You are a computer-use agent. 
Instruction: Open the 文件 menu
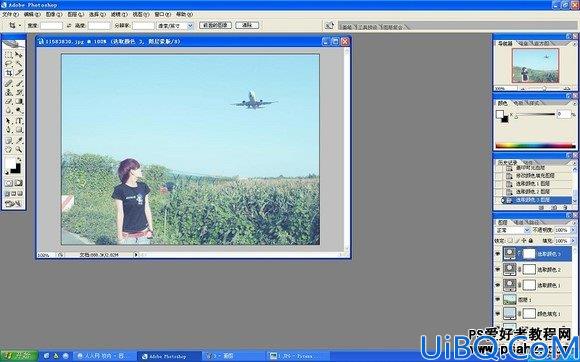pyautogui.click(x=10, y=14)
